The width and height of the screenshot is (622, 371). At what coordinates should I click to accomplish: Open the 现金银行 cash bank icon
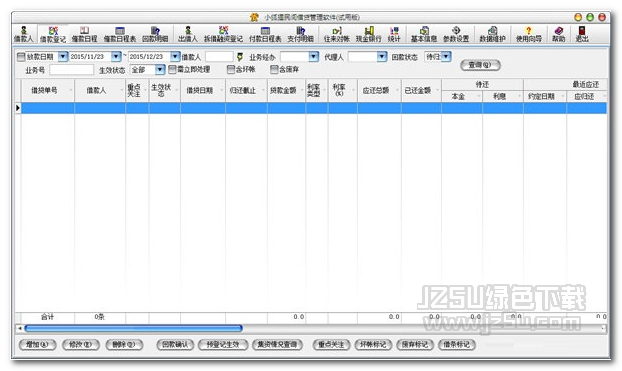(x=369, y=34)
